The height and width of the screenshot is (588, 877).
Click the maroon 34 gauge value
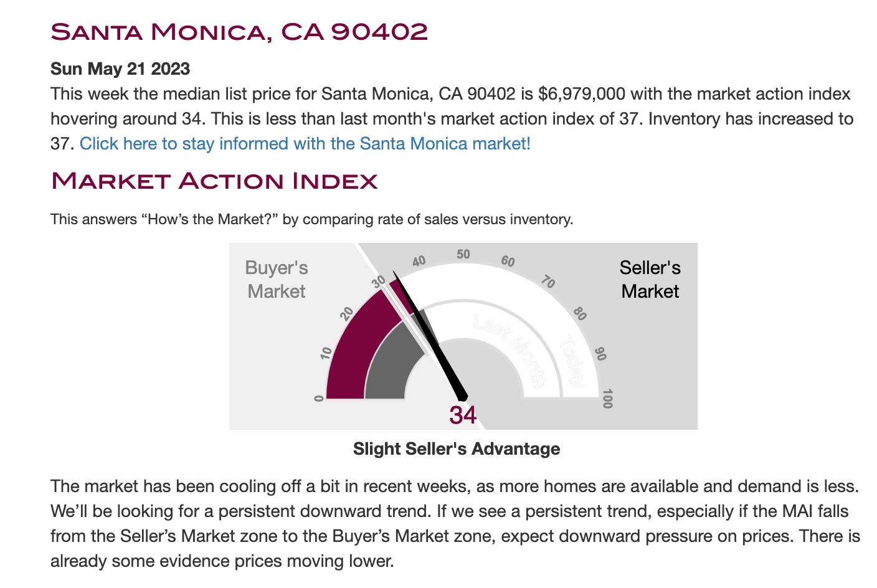(x=463, y=415)
